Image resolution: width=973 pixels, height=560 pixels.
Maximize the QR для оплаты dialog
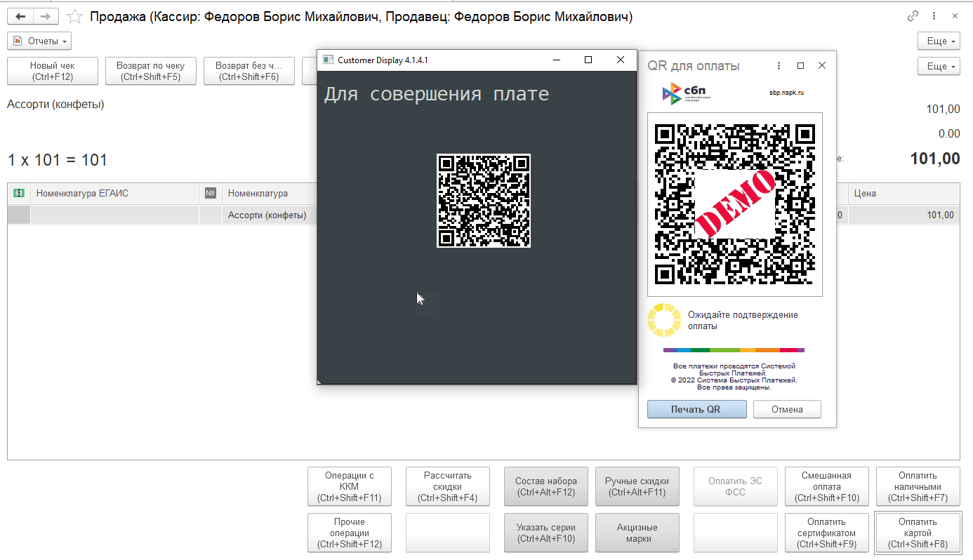(800, 65)
